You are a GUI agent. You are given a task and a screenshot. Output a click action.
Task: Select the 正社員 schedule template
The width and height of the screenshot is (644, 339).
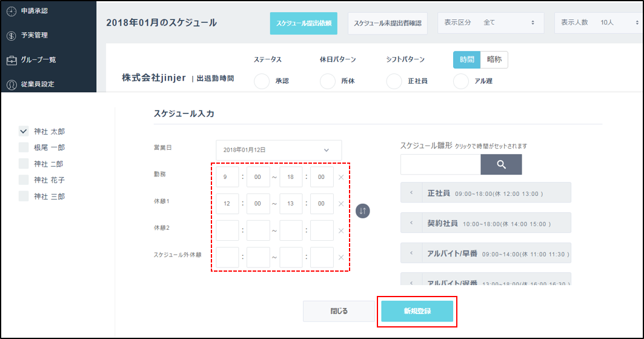click(x=485, y=193)
